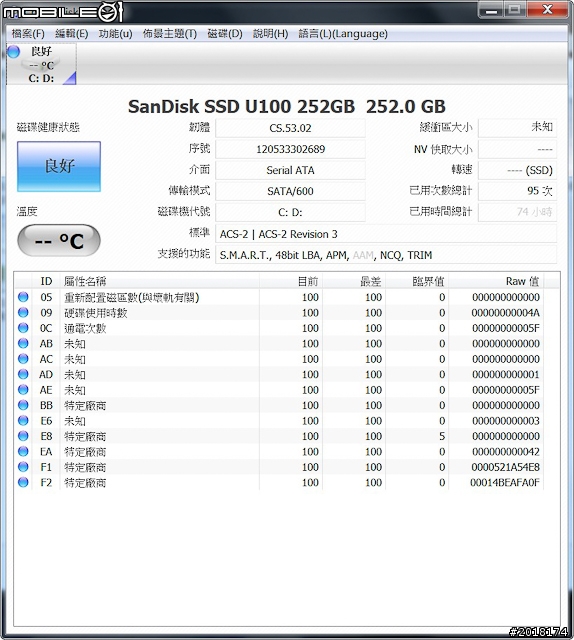
Task: Click status icon of attribute AC
Action: click(23, 359)
